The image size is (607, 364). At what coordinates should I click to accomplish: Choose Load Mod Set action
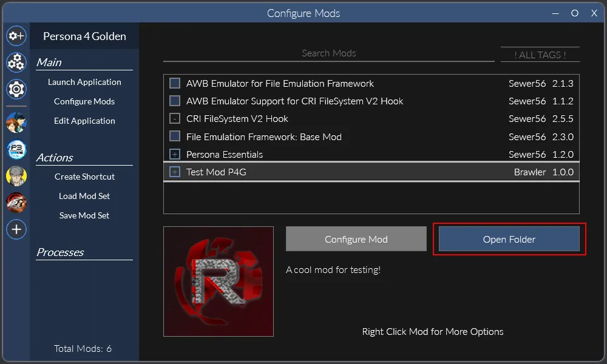(x=84, y=196)
